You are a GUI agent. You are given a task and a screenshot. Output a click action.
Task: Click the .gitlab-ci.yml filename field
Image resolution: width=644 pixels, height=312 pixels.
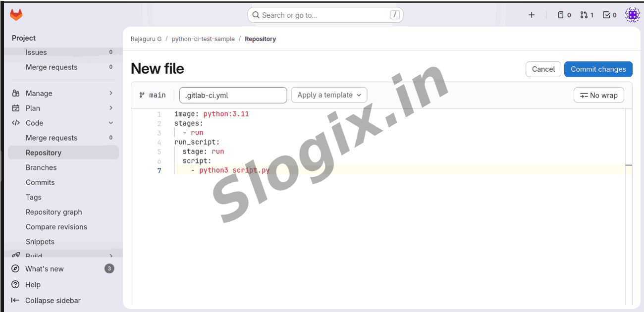[233, 95]
